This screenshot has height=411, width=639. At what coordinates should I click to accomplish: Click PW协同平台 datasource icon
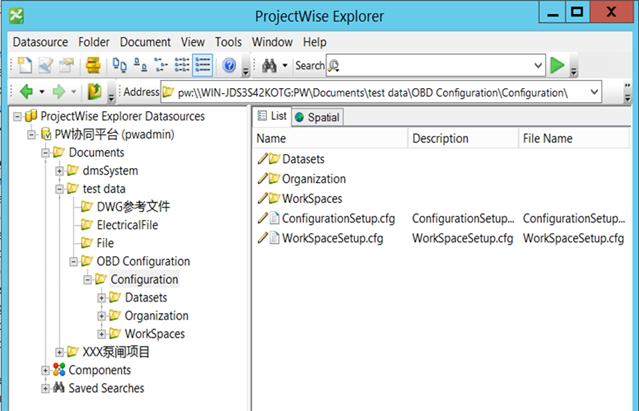pos(46,134)
